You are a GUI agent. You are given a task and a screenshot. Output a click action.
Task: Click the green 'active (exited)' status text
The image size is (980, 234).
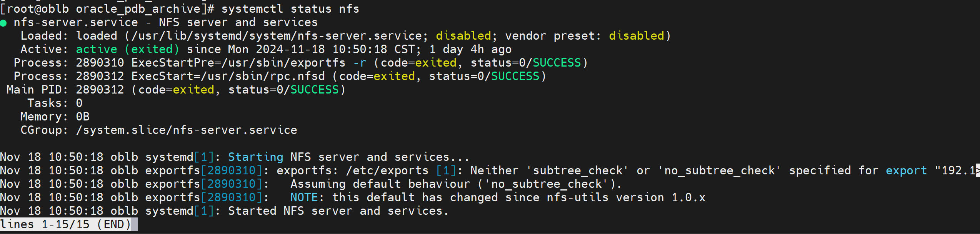128,49
